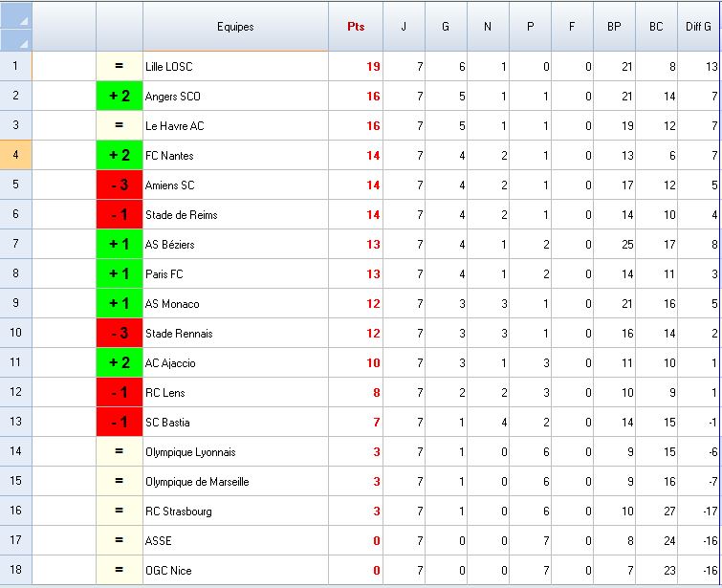Select row header number 4
This screenshot has height=588, width=722.
(16, 156)
